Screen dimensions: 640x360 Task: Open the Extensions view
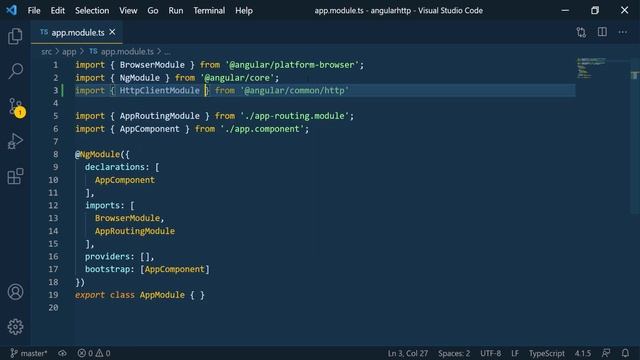pyautogui.click(x=15, y=176)
